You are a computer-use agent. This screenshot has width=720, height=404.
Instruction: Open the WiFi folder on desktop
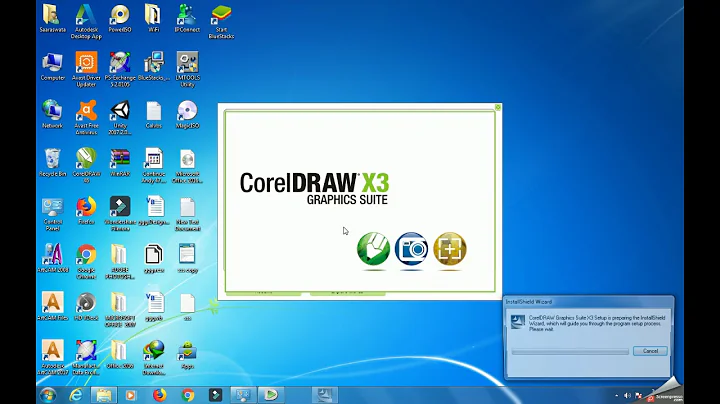pyautogui.click(x=153, y=18)
